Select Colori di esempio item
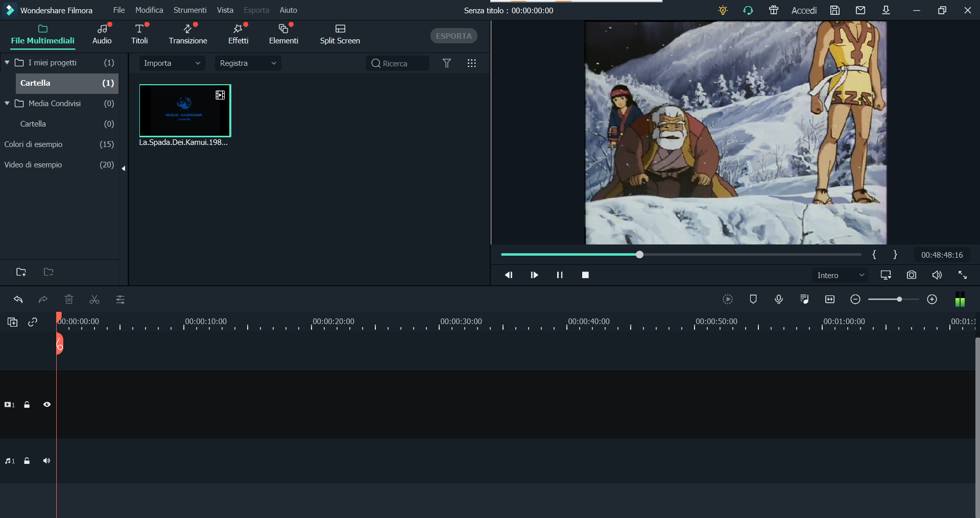This screenshot has width=980, height=518. tap(59, 144)
